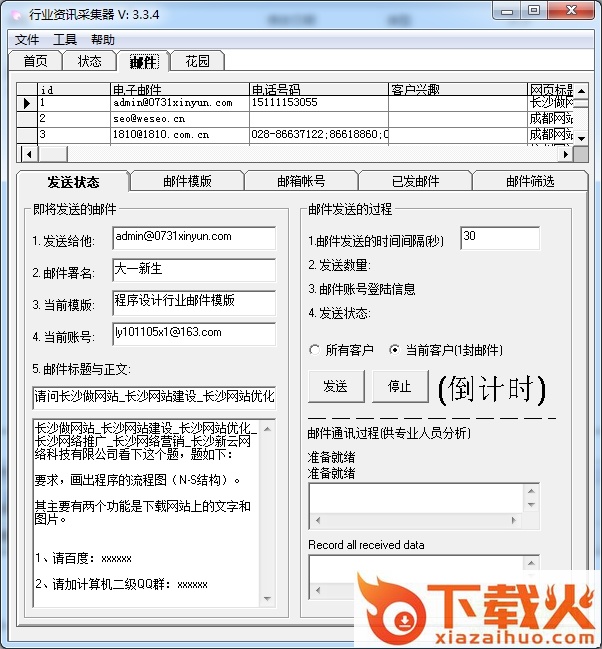Screen dimensions: 602x649
Task: Click the table's scroll down arrow
Action: click(581, 139)
